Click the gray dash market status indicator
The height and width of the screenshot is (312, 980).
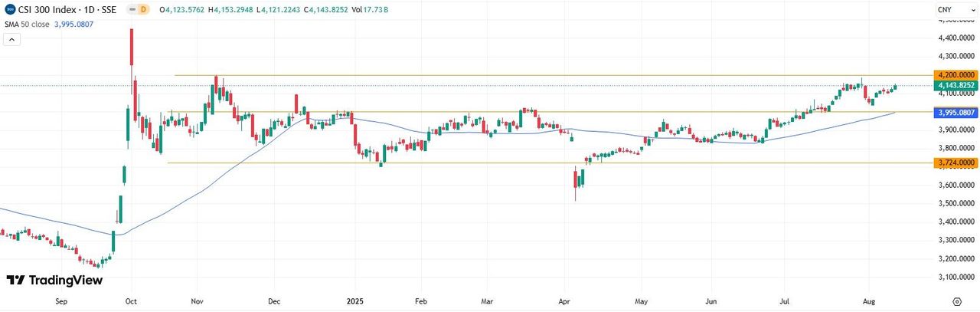[129, 9]
